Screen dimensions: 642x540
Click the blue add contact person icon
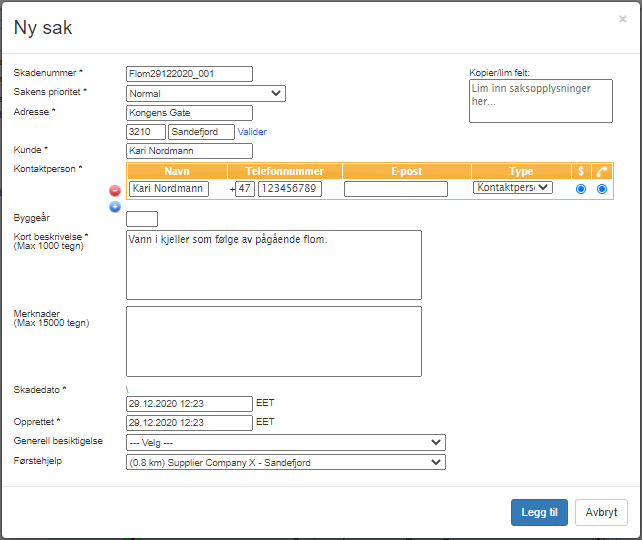pyautogui.click(x=115, y=206)
